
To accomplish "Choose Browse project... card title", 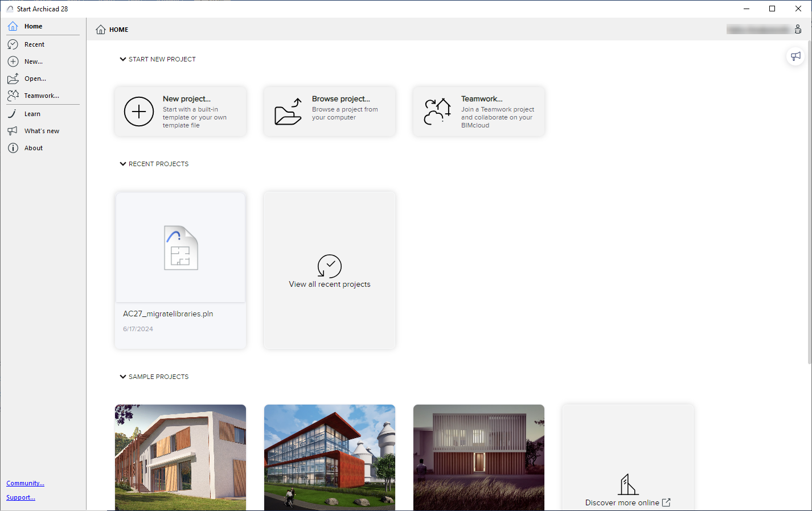I will pos(341,99).
